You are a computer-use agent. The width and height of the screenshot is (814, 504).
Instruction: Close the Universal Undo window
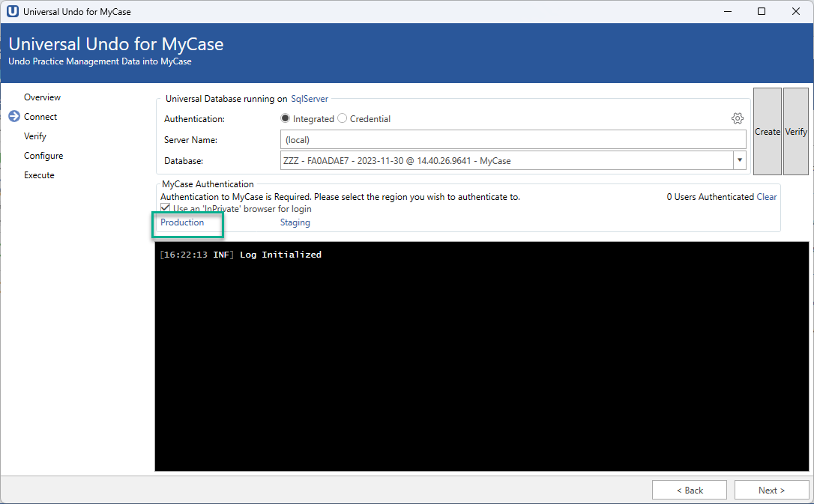pos(795,11)
